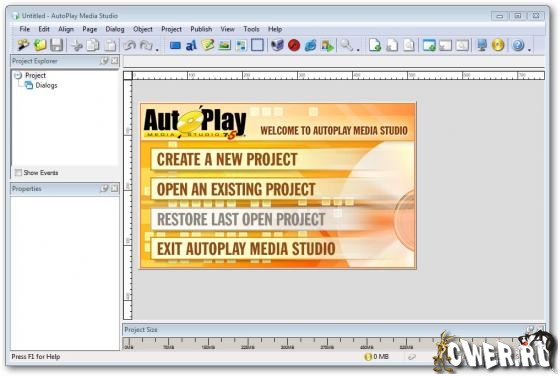
Task: Open the Object menu
Action: [x=143, y=29]
